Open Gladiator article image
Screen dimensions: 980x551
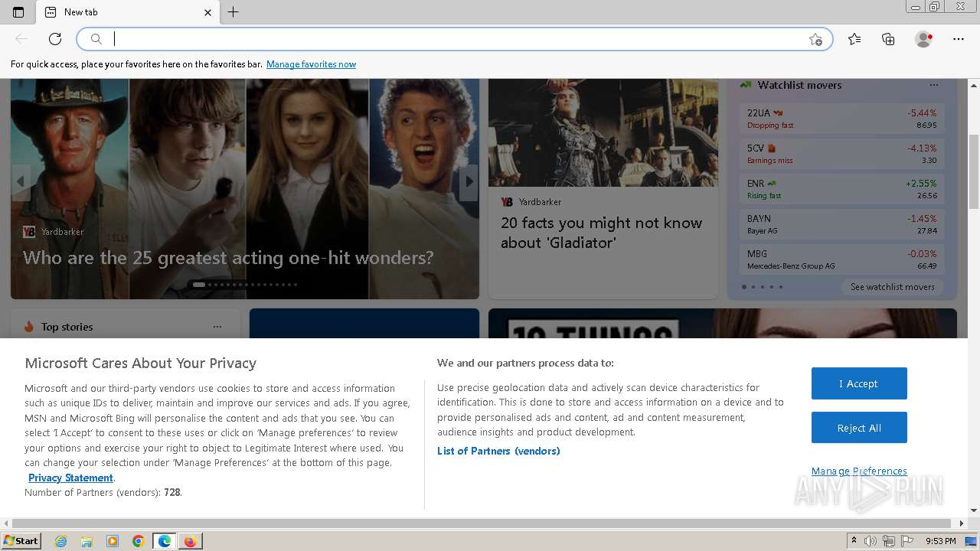tap(603, 132)
